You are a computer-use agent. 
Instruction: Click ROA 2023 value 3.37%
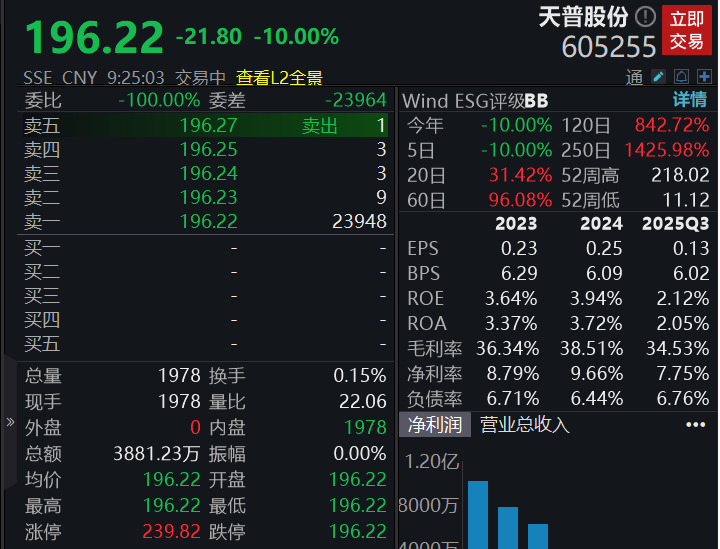(x=511, y=323)
